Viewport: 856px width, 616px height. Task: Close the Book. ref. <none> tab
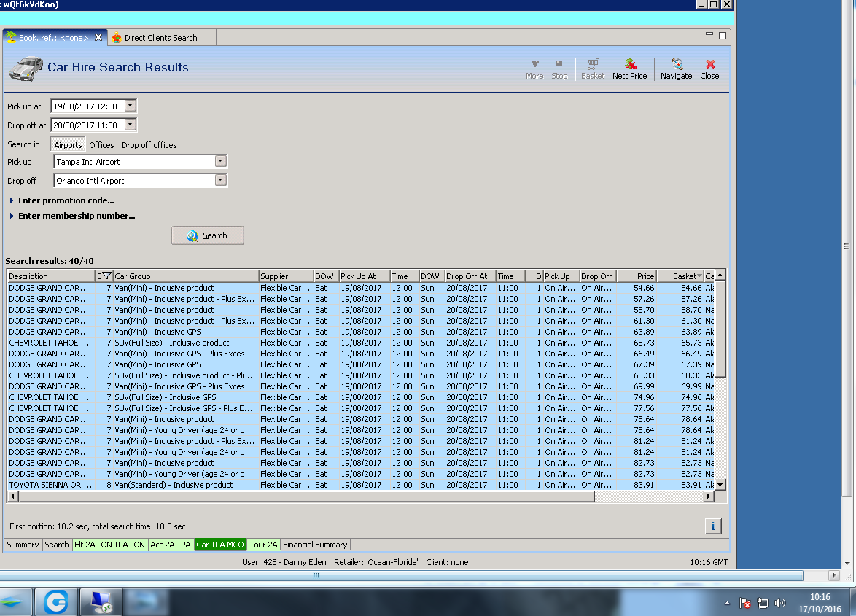coord(98,37)
